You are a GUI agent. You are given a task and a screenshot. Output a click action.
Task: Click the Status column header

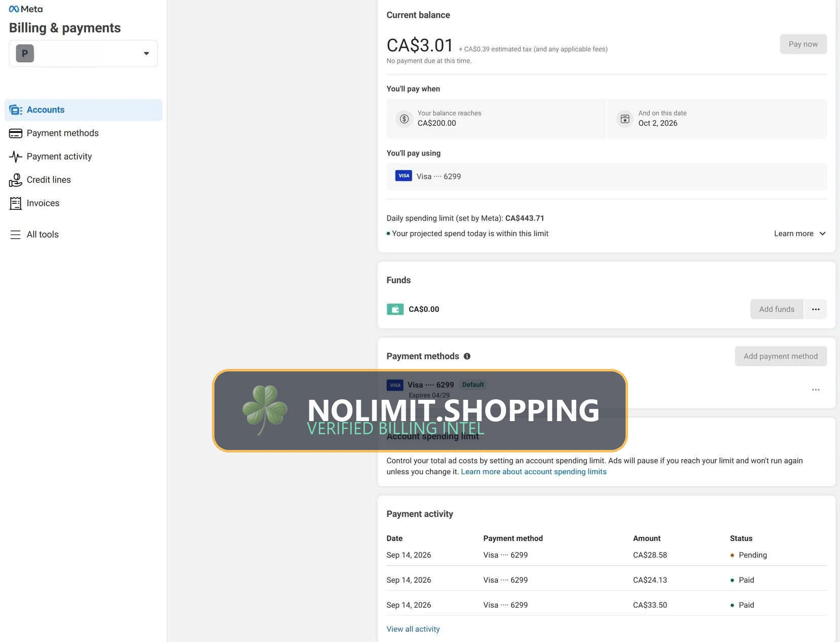click(741, 538)
